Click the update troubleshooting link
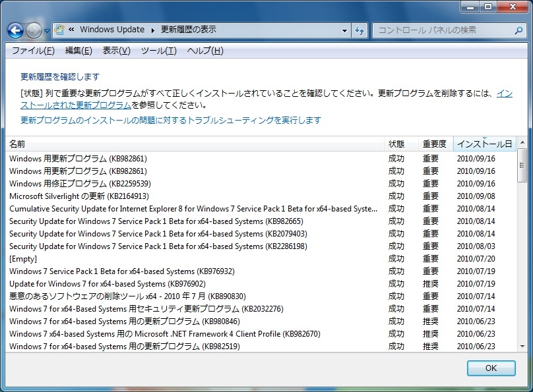This screenshot has height=392, width=533. [171, 120]
